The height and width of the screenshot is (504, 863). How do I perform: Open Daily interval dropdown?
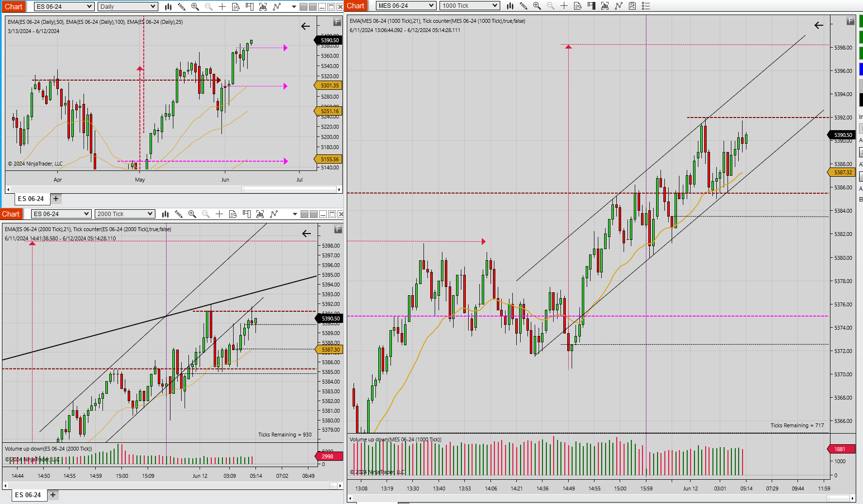click(x=128, y=6)
